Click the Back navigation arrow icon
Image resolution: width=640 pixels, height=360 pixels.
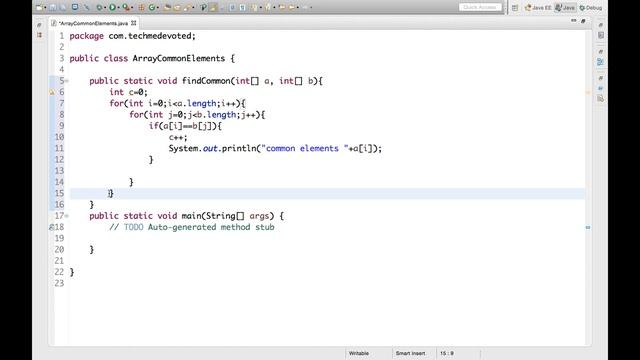tap(281, 7)
